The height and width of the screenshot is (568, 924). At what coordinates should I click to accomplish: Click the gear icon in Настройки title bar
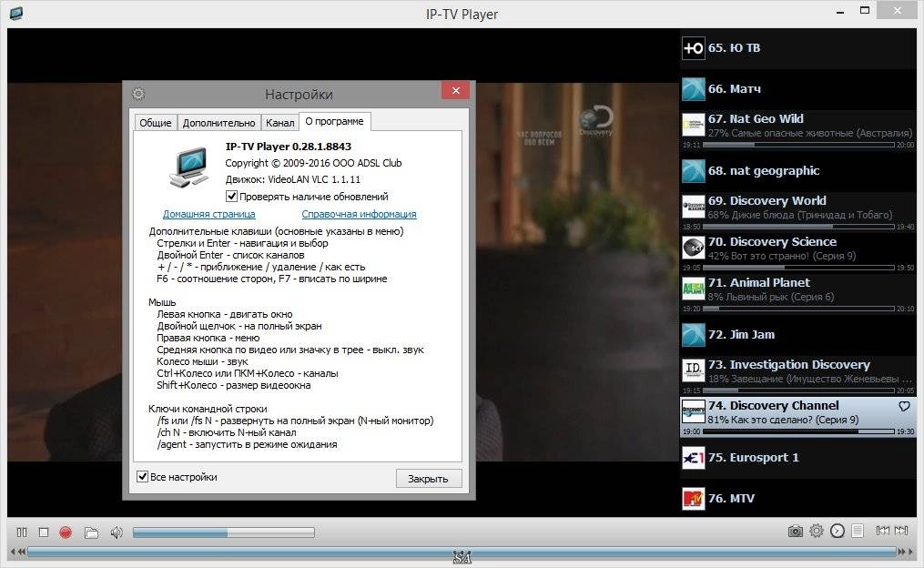(138, 94)
